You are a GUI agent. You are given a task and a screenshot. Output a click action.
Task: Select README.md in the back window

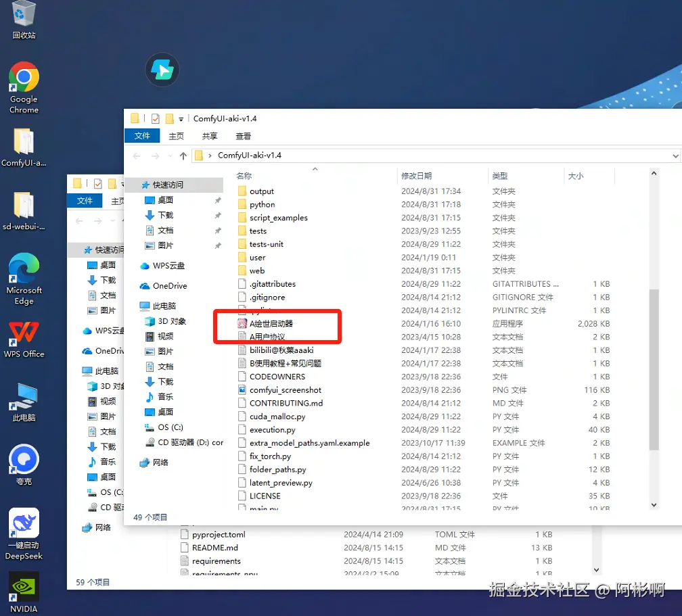click(x=215, y=548)
